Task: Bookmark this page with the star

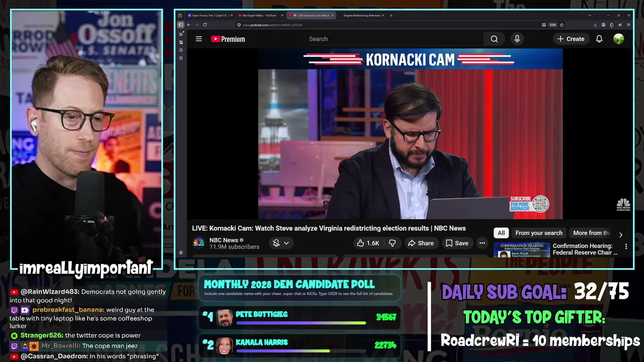Action: [561, 25]
